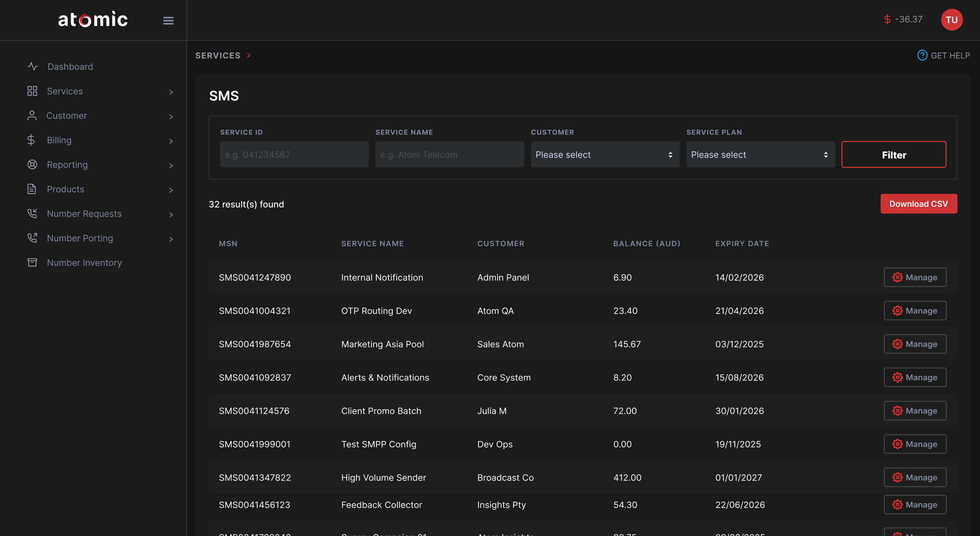
Task: Open the TU user avatar
Action: pyautogui.click(x=951, y=20)
